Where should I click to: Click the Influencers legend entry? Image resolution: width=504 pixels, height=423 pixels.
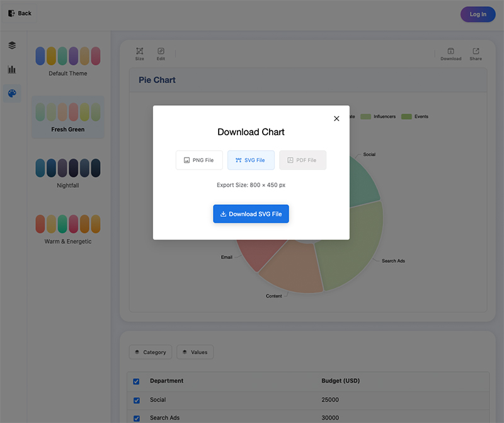(x=378, y=117)
